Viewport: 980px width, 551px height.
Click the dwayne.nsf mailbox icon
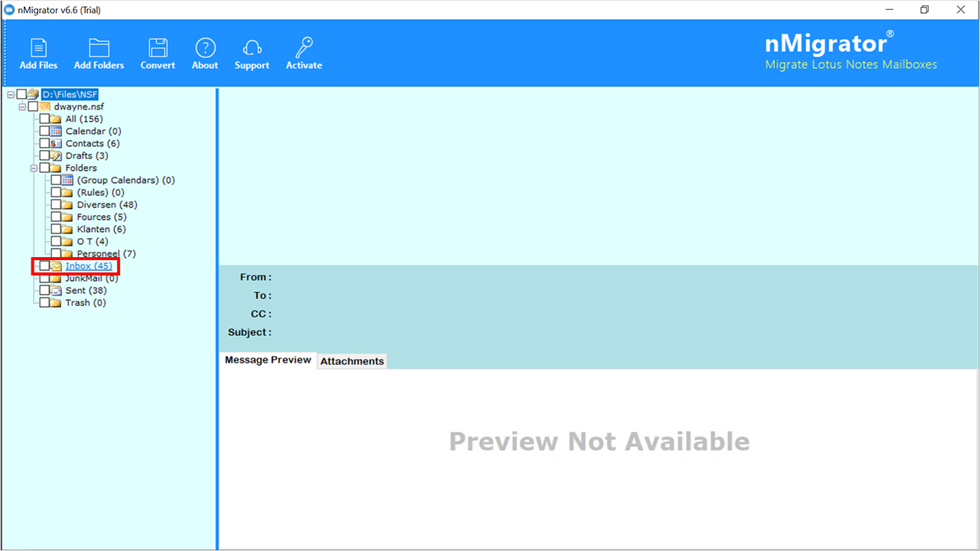coord(44,106)
